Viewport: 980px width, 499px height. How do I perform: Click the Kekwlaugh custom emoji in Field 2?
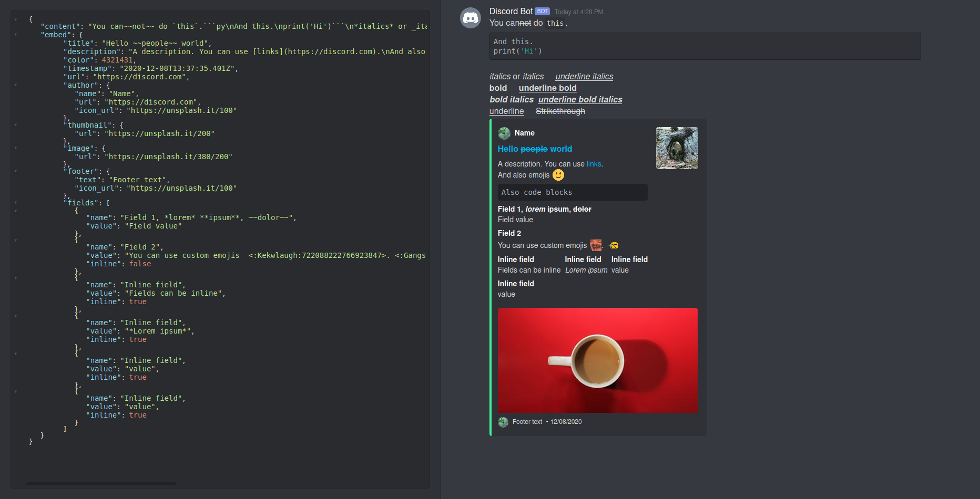point(596,245)
